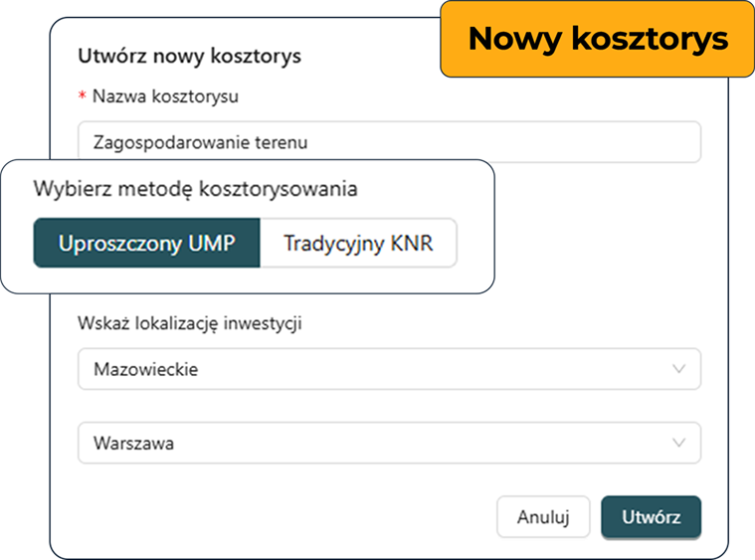Viewport: 755px width, 560px height.
Task: Select the Uproszczony UMP costing method
Action: point(147,244)
